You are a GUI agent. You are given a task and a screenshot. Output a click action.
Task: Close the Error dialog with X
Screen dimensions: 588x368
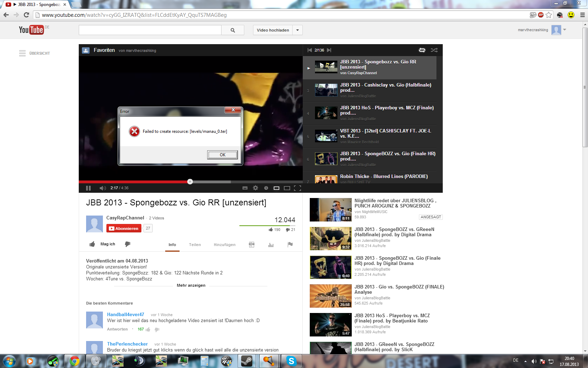[233, 110]
